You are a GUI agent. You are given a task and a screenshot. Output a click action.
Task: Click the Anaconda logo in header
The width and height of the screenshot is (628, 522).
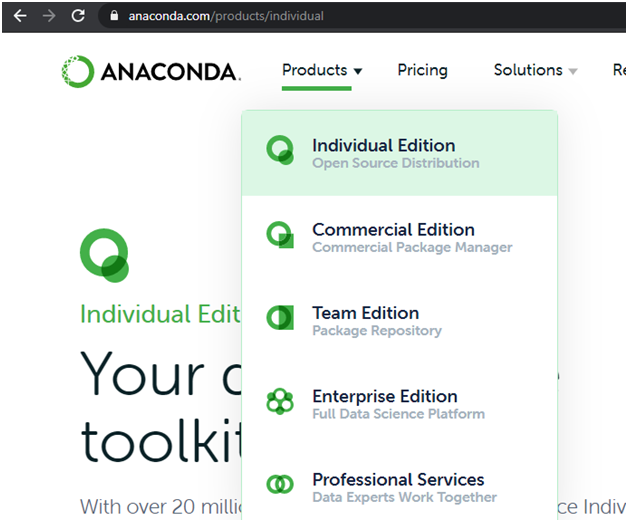151,71
